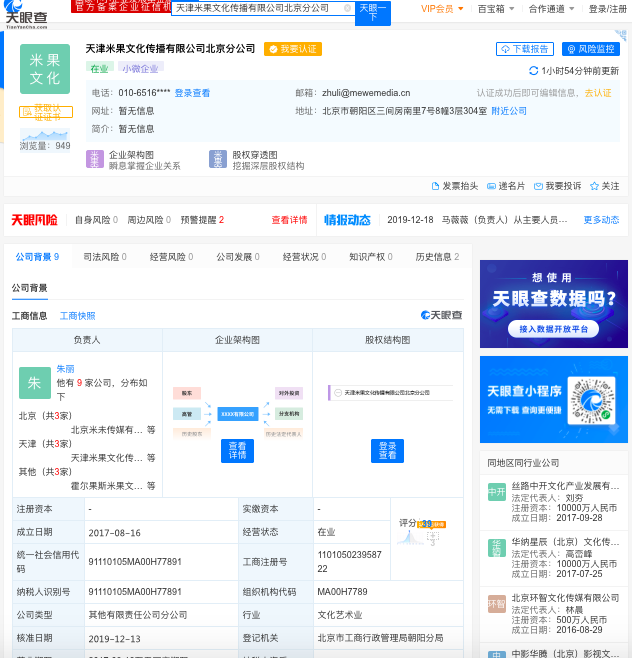Click the 风险监控 button
The width and height of the screenshot is (632, 658).
pos(591,49)
